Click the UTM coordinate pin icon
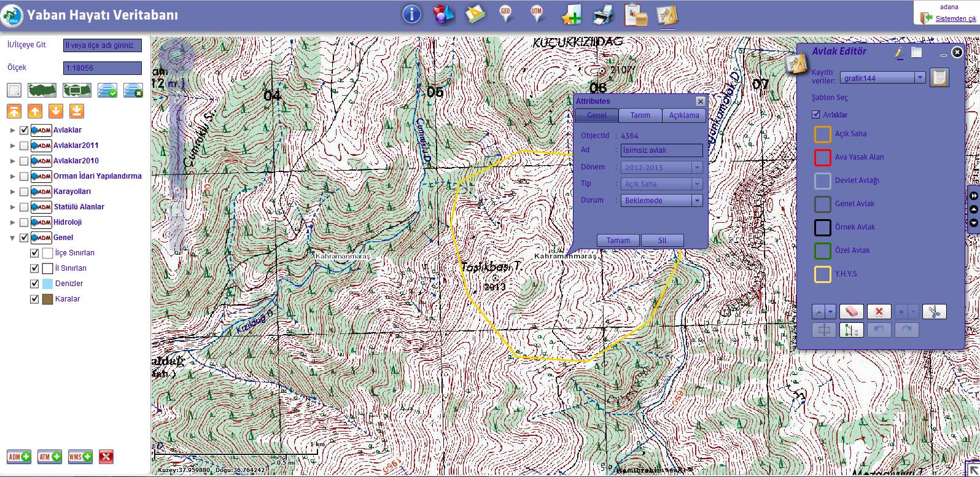The height and width of the screenshot is (477, 980). (x=537, y=14)
